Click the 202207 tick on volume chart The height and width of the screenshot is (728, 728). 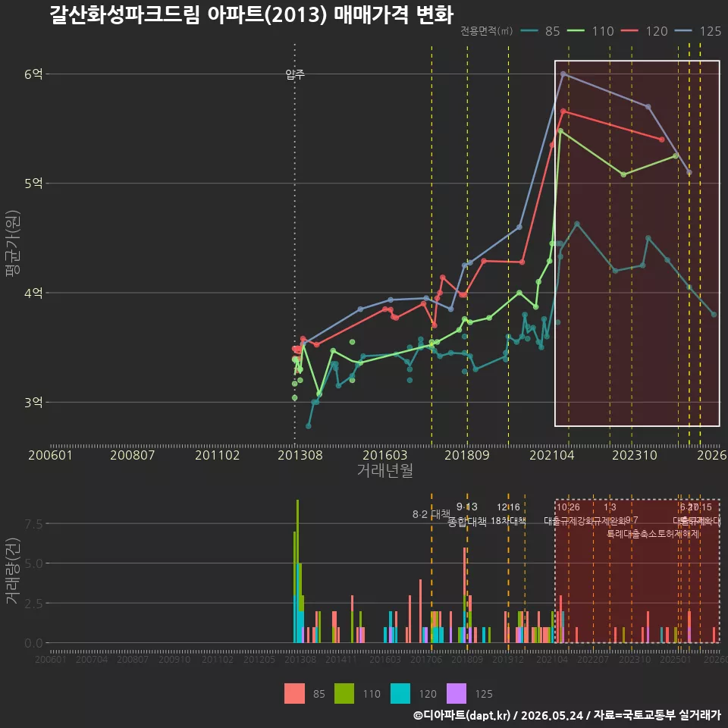(593, 659)
